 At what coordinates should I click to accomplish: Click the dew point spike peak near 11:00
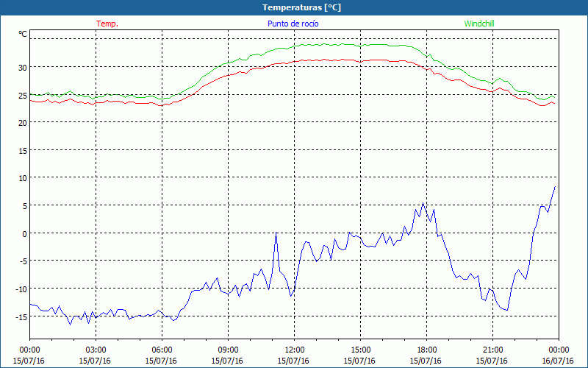(x=276, y=233)
